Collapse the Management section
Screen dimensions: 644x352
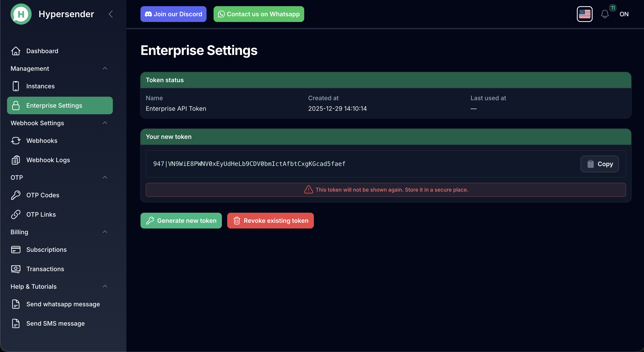105,68
